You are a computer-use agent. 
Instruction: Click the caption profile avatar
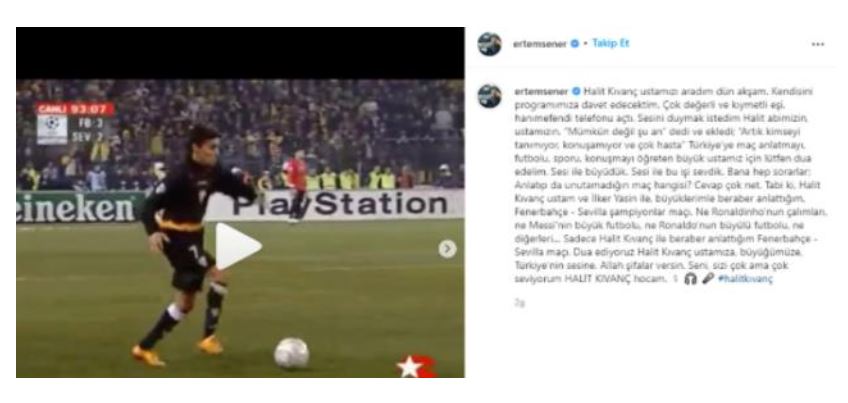click(489, 96)
